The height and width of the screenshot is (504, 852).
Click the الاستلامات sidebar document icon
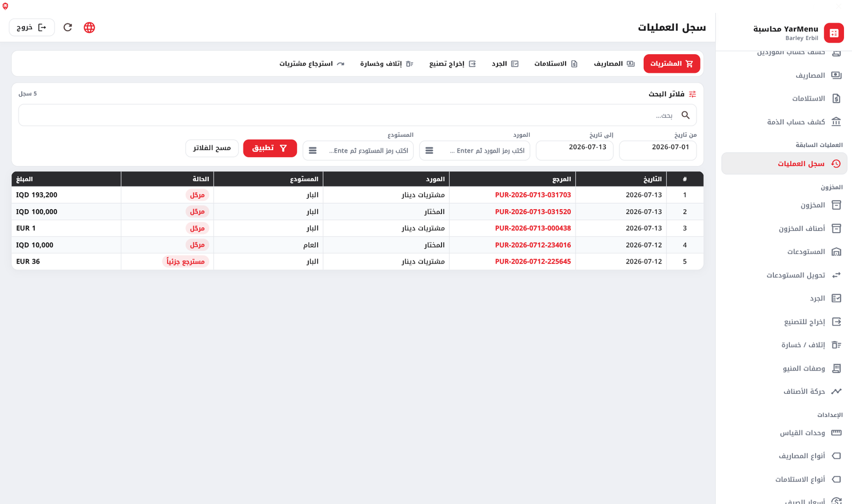837,98
